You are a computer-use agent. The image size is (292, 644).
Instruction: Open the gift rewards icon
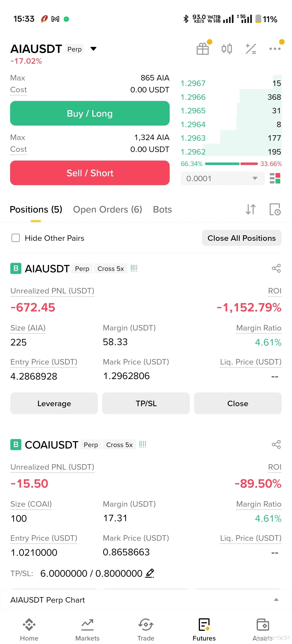[203, 49]
